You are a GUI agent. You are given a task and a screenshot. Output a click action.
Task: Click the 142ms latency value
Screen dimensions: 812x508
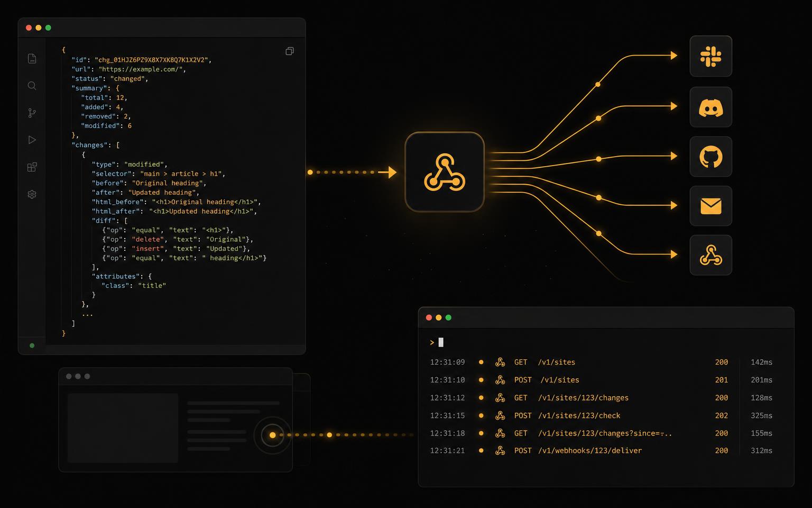coord(762,362)
